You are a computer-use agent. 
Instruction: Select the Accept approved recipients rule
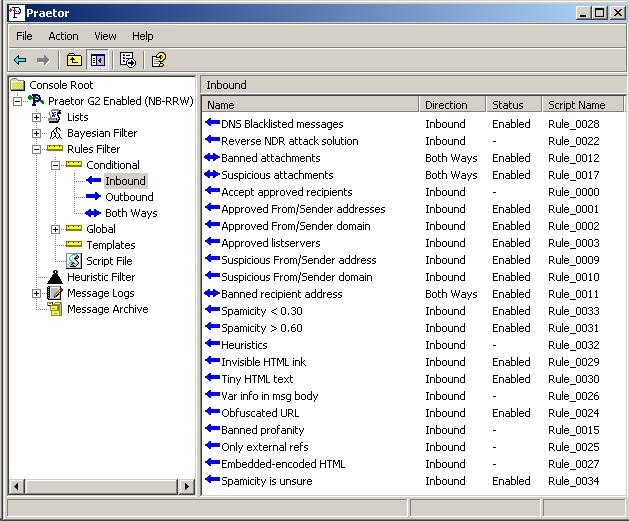point(287,192)
